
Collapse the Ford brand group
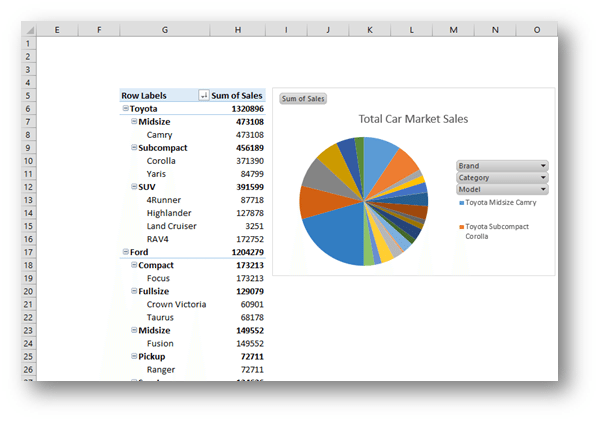click(x=125, y=252)
